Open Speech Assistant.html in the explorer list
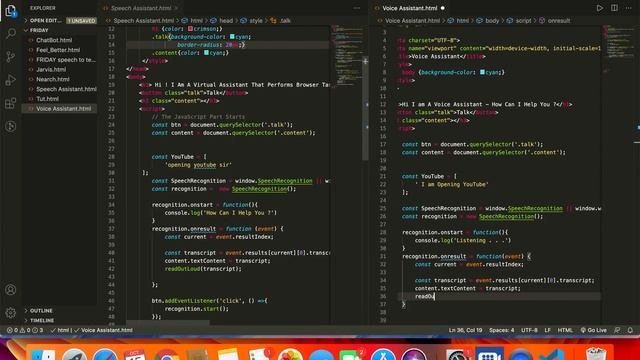 66,89
